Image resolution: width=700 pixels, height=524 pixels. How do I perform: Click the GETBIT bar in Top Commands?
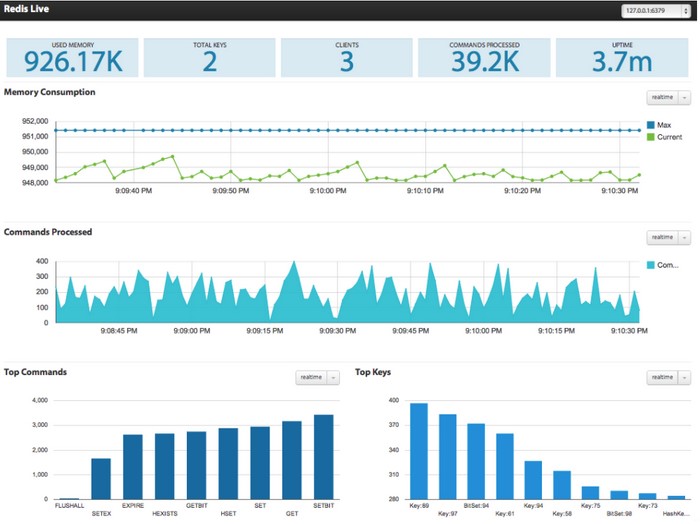(196, 466)
